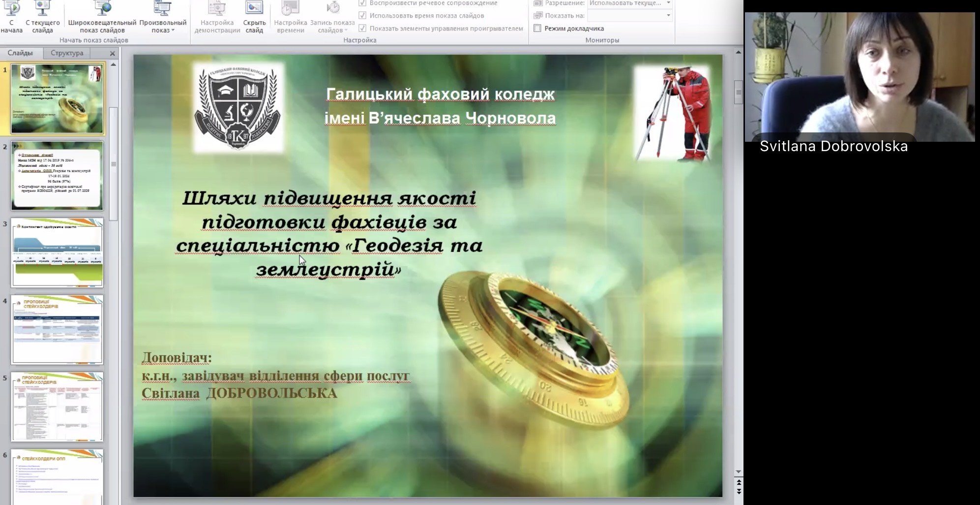The image size is (980, 505).
Task: Click the next slide double-arrow button
Action: (739, 491)
